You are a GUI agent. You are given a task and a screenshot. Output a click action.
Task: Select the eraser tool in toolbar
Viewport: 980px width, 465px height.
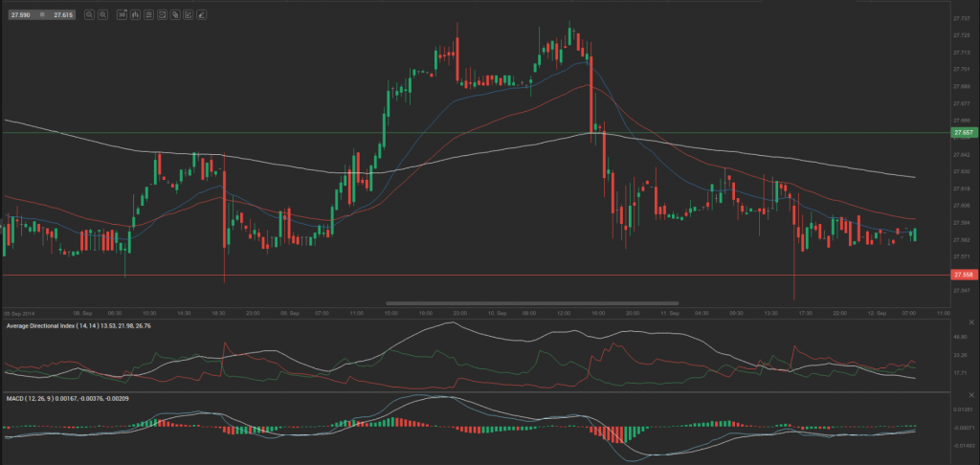[x=201, y=15]
